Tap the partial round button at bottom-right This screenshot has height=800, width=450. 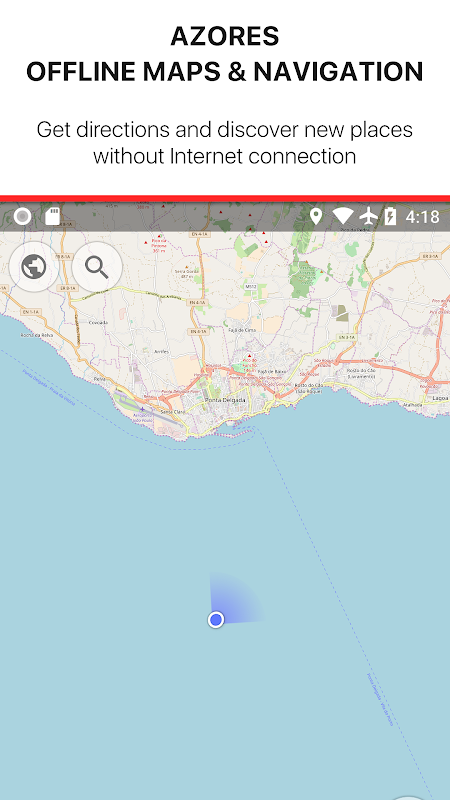click(408, 797)
